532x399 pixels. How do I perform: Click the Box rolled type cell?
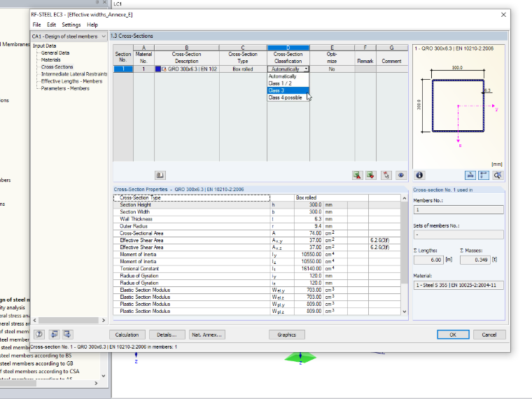[243, 69]
